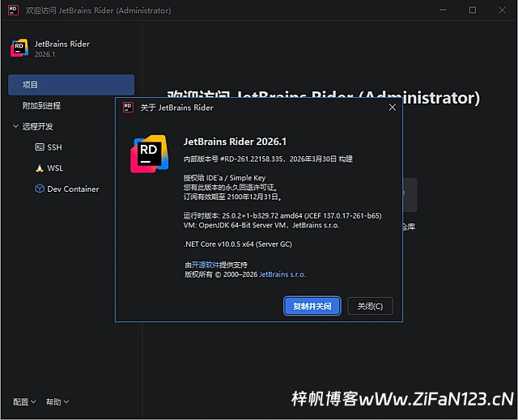Close the About JetBrains Rider dialog with X

pos(392,107)
